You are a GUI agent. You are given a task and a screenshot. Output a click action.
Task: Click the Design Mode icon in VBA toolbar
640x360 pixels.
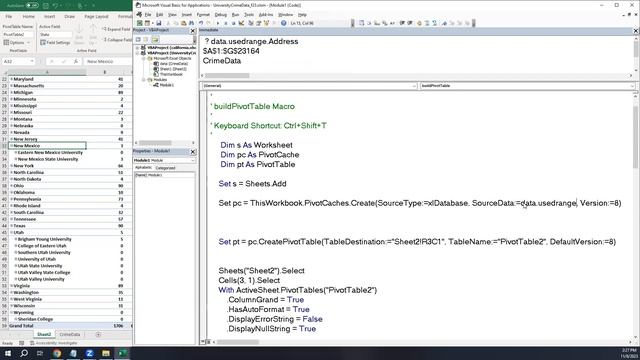241,23
